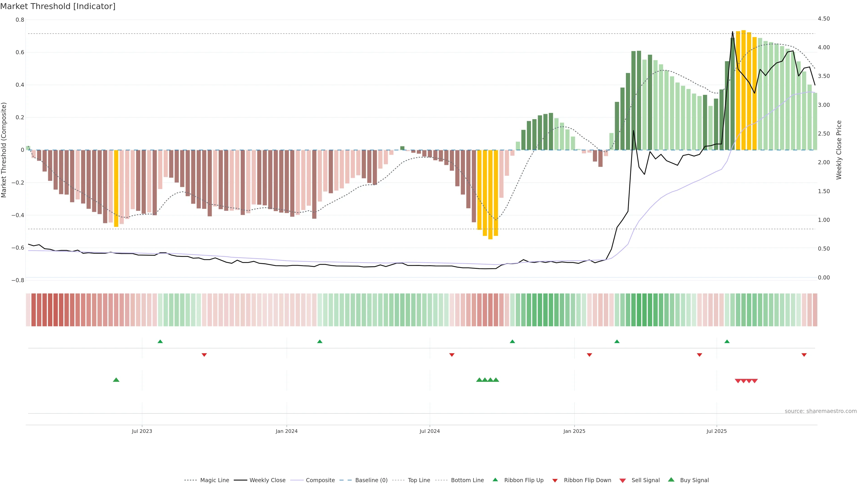This screenshot has height=488, width=868.
Task: Click the first sell signal marker after Jul 2025
Action: coord(738,381)
